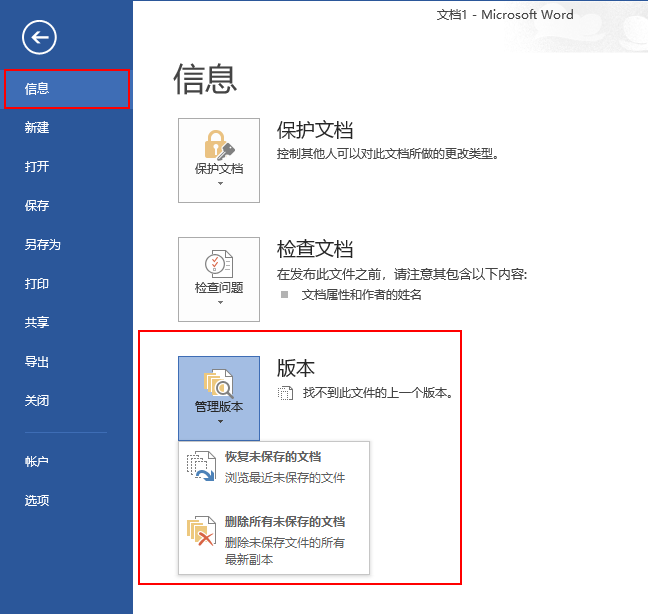The width and height of the screenshot is (648, 614).
Task: Click the lock icon for 保护文档
Action: click(218, 144)
